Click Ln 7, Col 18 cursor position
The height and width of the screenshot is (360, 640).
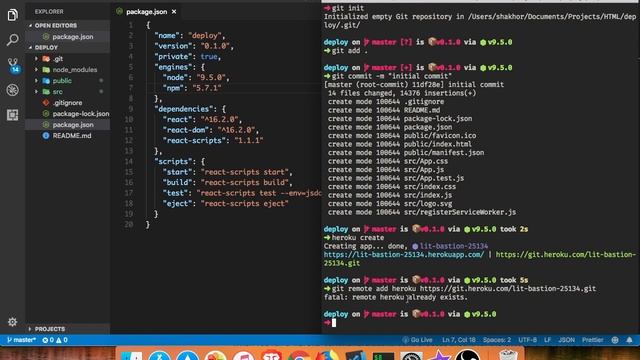tap(459, 340)
